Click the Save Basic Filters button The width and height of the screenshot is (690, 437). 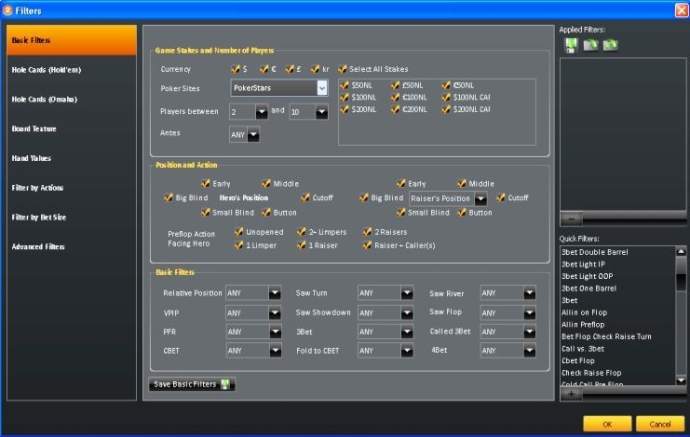click(191, 384)
